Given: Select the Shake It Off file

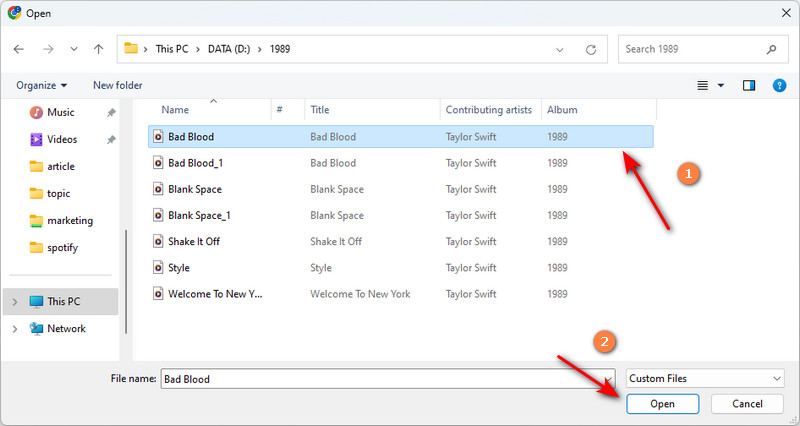Looking at the screenshot, I should point(401,241).
